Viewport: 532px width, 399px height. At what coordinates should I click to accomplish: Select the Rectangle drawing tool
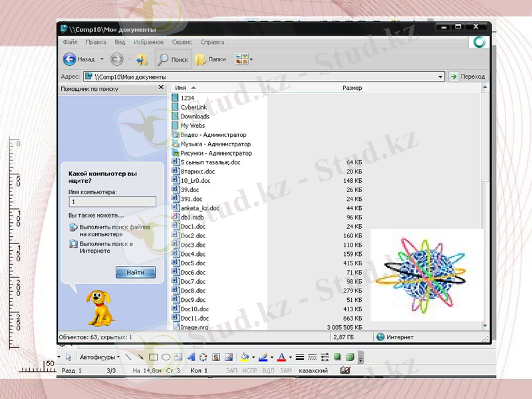click(154, 356)
